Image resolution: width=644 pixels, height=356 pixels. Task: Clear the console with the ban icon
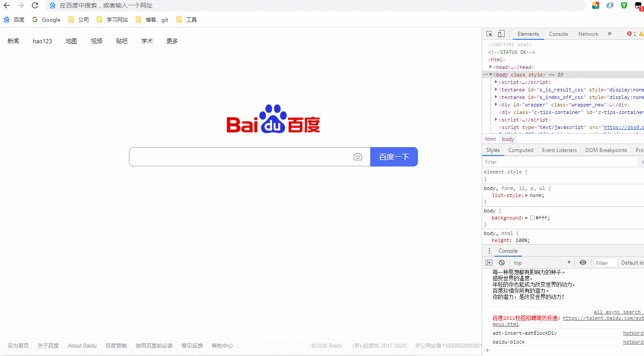click(502, 263)
